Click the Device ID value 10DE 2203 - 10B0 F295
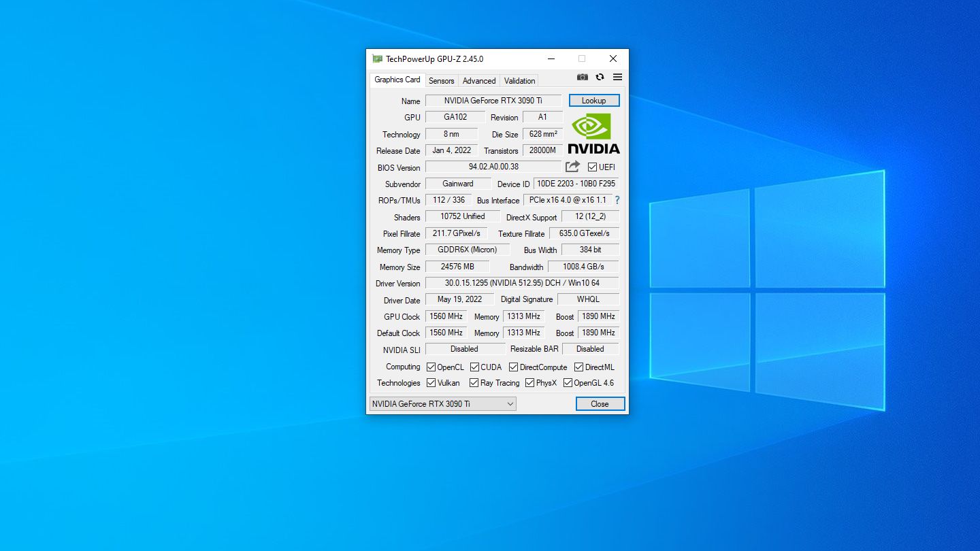 click(x=576, y=184)
